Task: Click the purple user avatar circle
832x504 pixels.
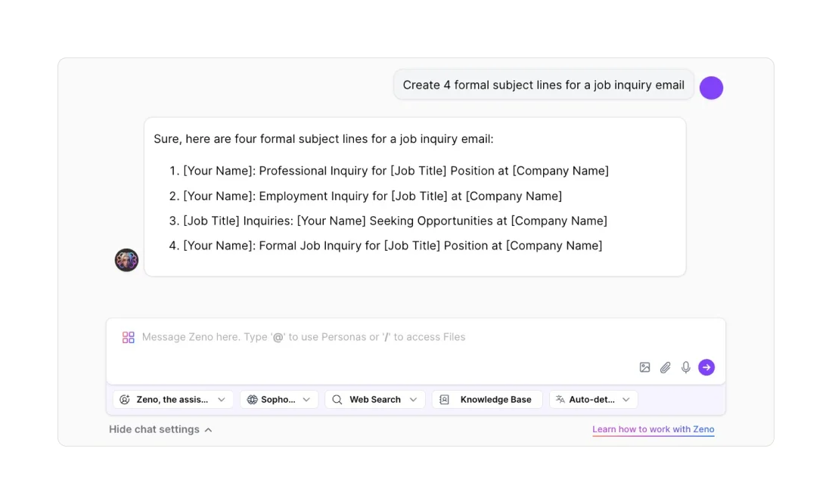Action: coord(711,88)
